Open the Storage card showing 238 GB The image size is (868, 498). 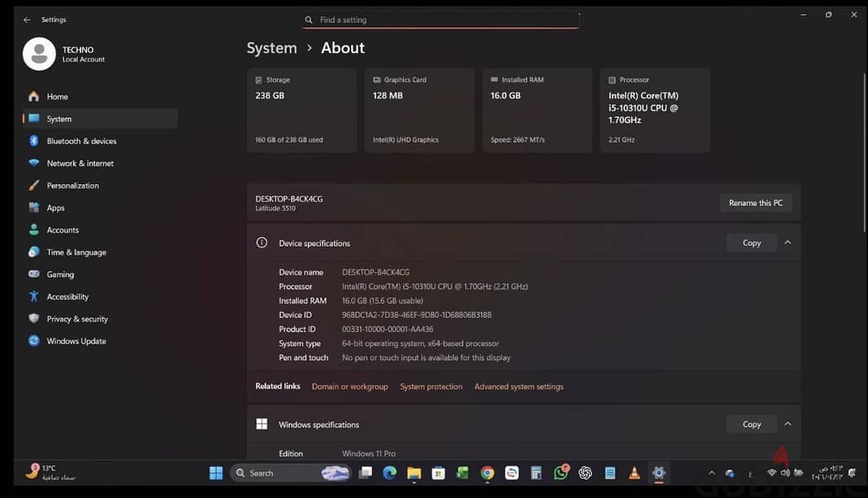coord(302,110)
